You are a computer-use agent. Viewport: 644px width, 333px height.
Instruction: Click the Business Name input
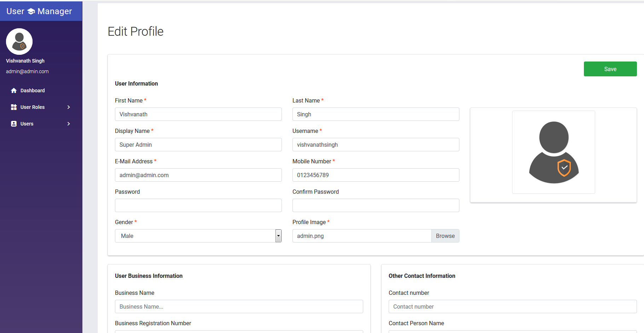tap(239, 306)
